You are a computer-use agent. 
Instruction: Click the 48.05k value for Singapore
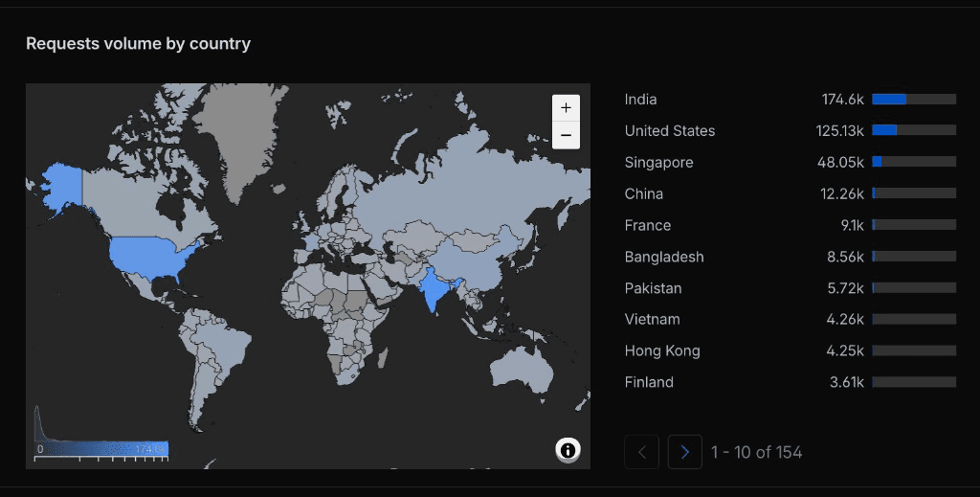point(840,163)
